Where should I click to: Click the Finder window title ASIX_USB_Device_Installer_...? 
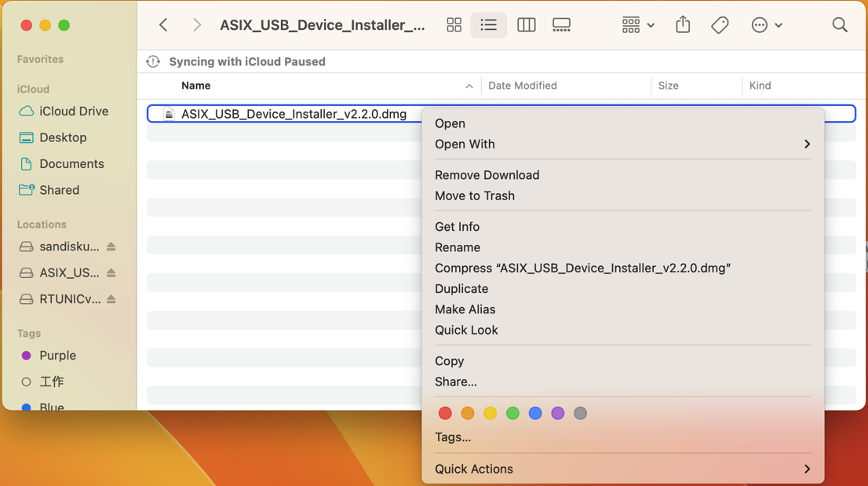pos(323,25)
